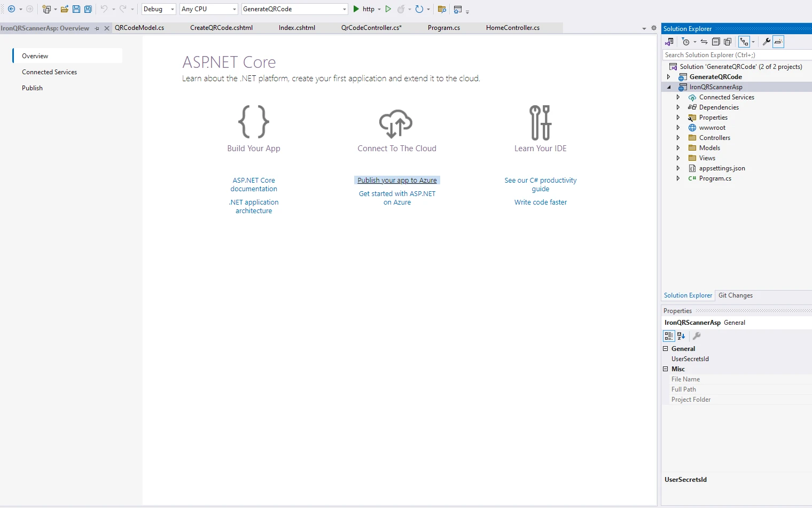Click the Write code faster link
This screenshot has width=812, height=508.
(540, 202)
